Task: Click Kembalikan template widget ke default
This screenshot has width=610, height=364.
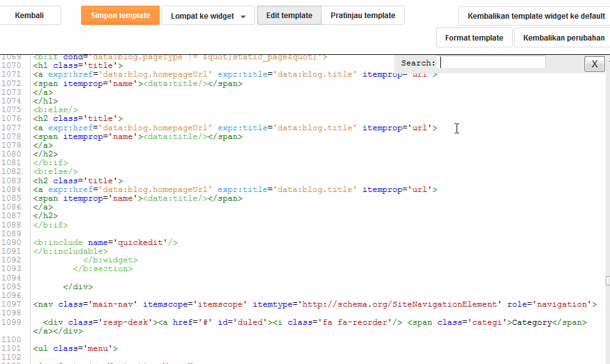Action: click(536, 16)
